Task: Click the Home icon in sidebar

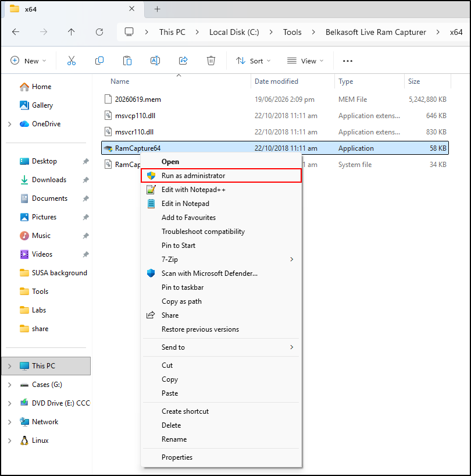Action: 24,87
